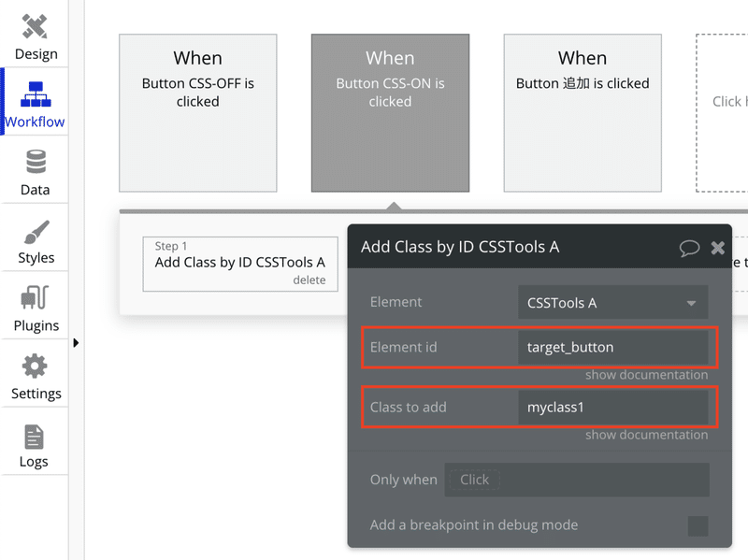This screenshot has height=560, width=748.
Task: Open the comment bubble in action editor
Action: click(x=689, y=248)
